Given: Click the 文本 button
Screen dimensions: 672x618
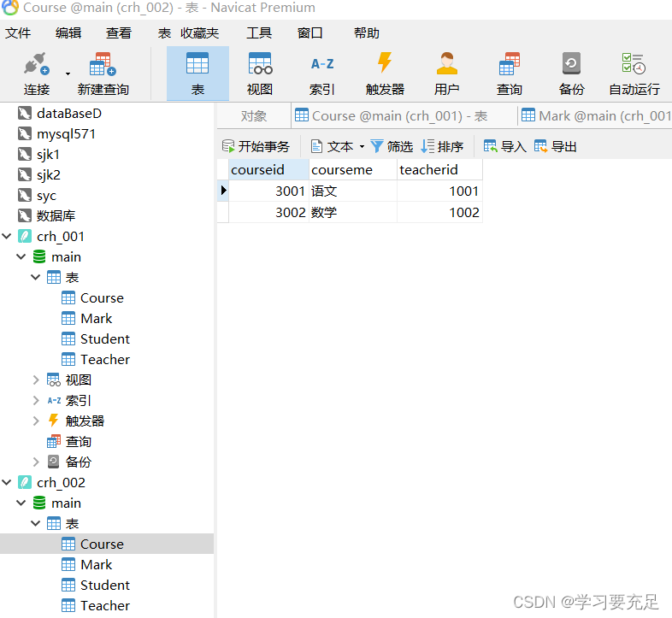Looking at the screenshot, I should (x=332, y=146).
